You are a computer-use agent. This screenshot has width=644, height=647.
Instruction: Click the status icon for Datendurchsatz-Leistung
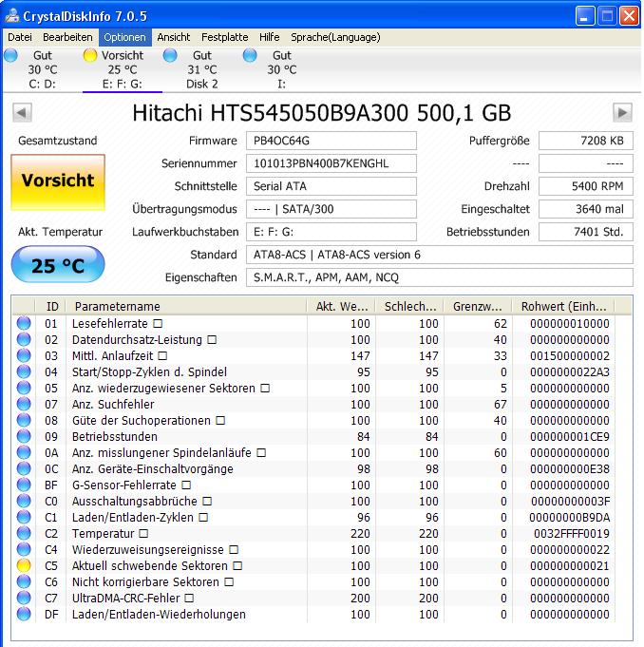tap(24, 339)
